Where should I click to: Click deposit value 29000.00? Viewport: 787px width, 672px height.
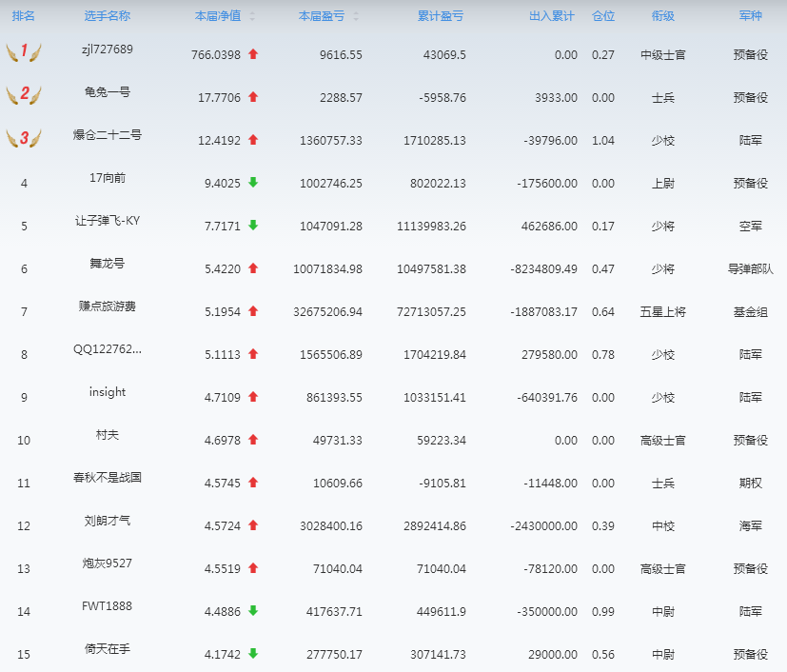(553, 655)
